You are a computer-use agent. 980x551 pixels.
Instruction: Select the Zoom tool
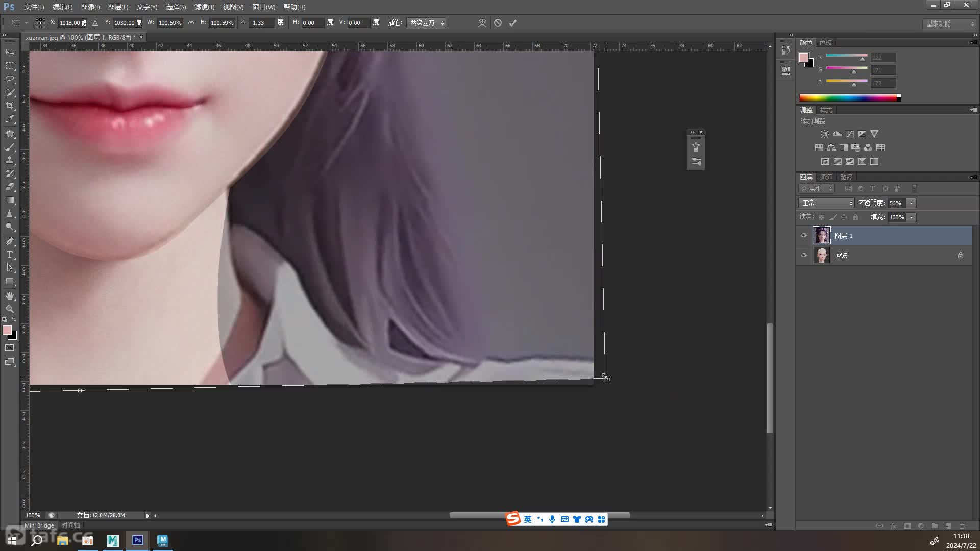(x=10, y=309)
